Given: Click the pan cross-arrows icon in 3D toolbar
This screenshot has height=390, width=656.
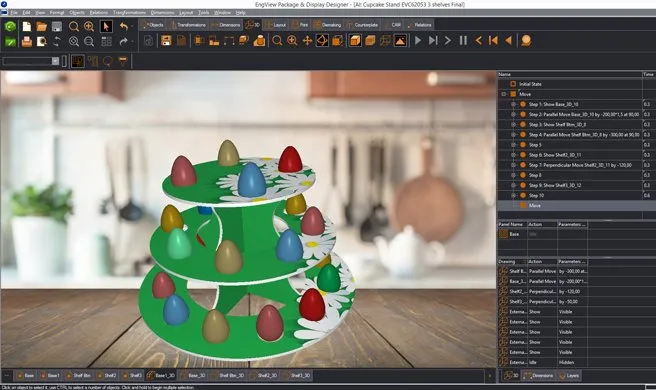Looking at the screenshot, I should pyautogui.click(x=307, y=41).
